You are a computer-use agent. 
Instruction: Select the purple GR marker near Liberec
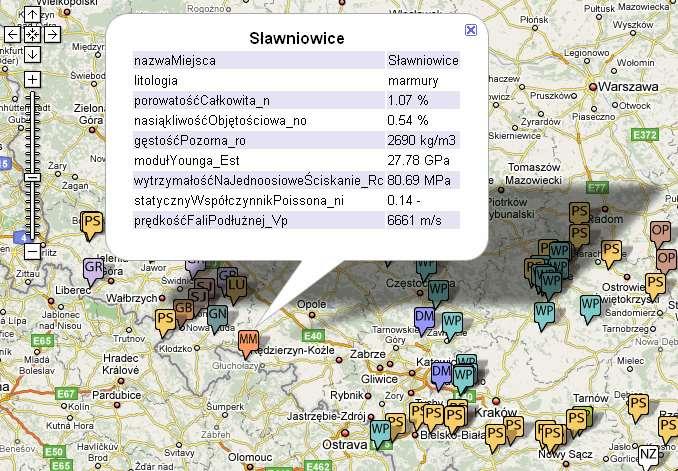point(93,271)
